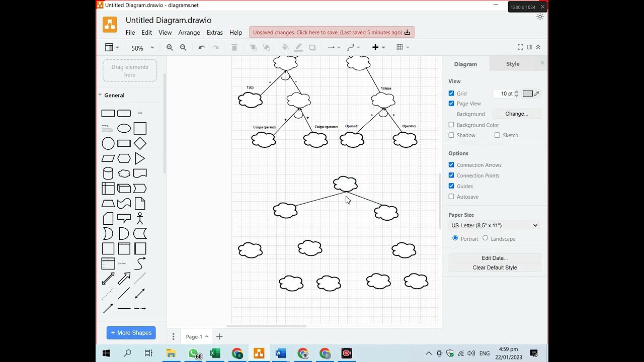Switch to the Style tab
This screenshot has width=644, height=362.
513,64
